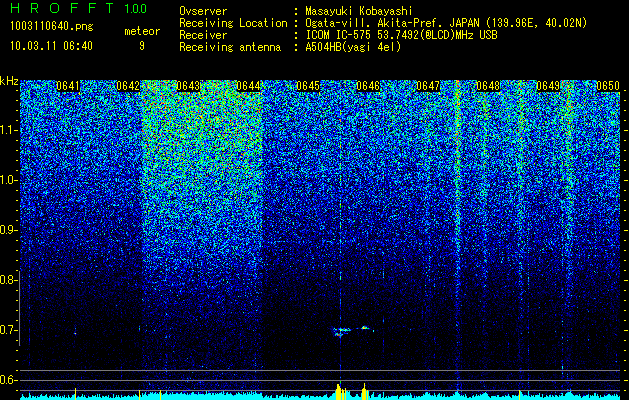This screenshot has height=400, width=629.
Task: Click the 0642 time marker
Action: [128, 86]
